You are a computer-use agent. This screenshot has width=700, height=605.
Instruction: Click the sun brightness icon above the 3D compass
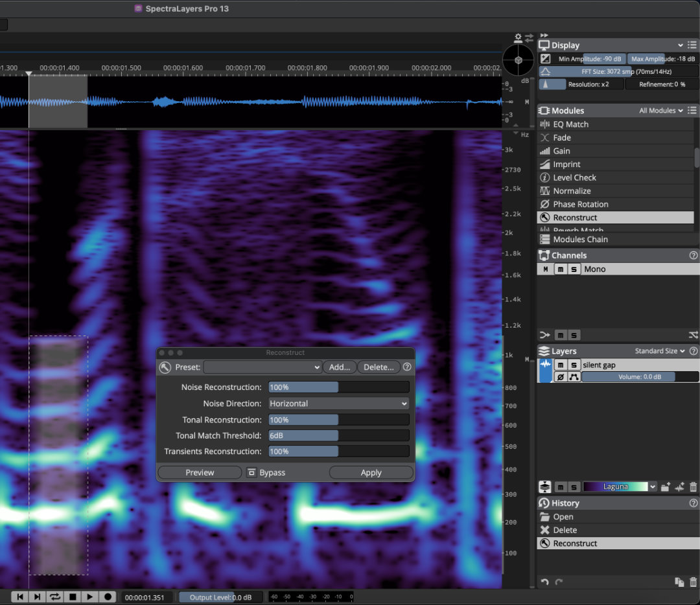point(518,38)
